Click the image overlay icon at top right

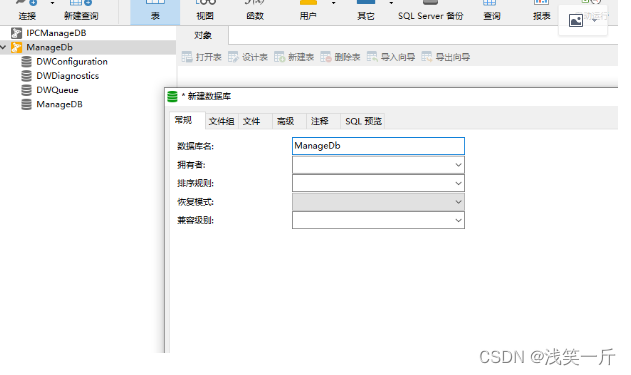pyautogui.click(x=576, y=20)
